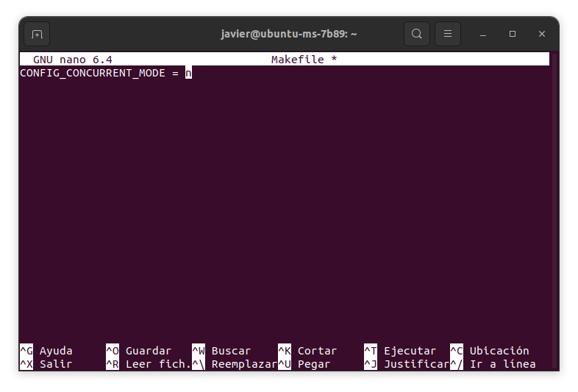This screenshot has height=392, width=578.
Task: Maximize the terminal window
Action: pos(513,34)
